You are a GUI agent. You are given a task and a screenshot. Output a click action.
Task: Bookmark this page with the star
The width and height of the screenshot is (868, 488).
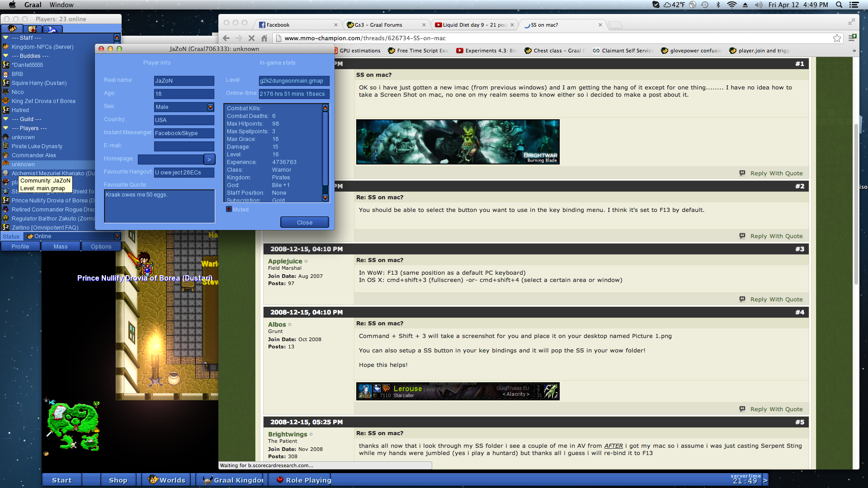point(837,38)
